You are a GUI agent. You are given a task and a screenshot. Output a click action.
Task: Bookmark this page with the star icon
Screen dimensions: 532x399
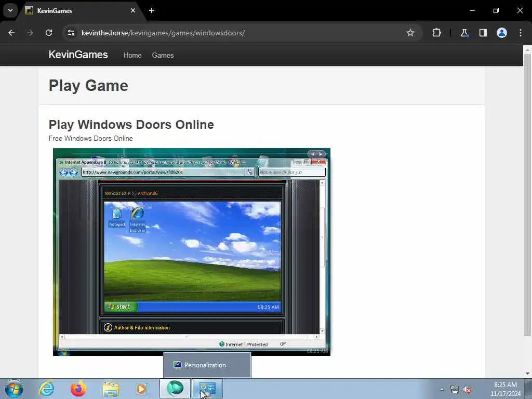point(410,33)
